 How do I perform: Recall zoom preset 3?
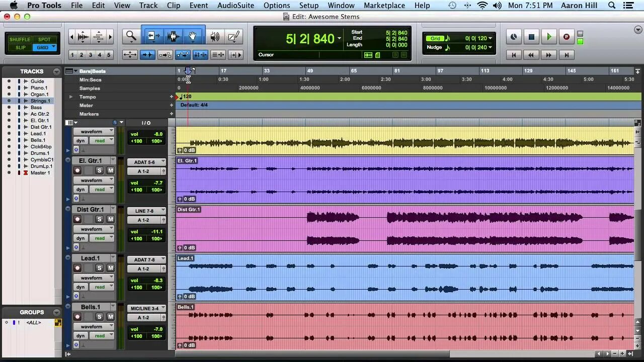point(90,55)
